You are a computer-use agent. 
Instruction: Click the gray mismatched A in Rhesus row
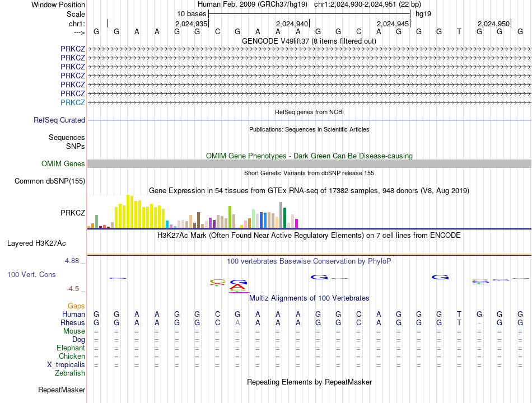(237, 322)
